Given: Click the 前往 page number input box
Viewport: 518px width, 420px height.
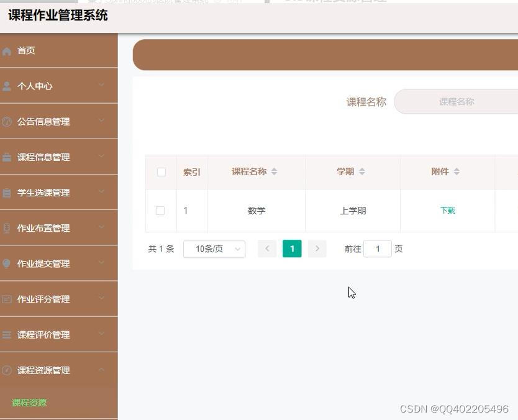Looking at the screenshot, I should pyautogui.click(x=378, y=249).
